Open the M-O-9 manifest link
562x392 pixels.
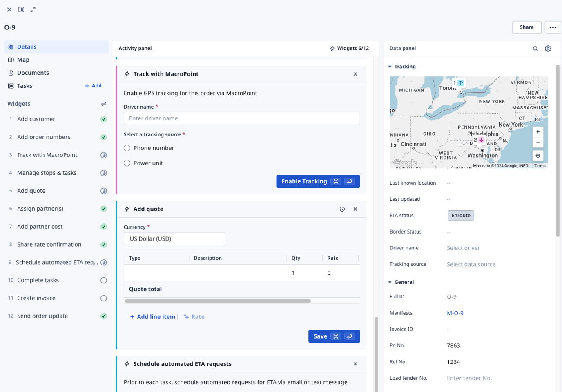[455, 313]
